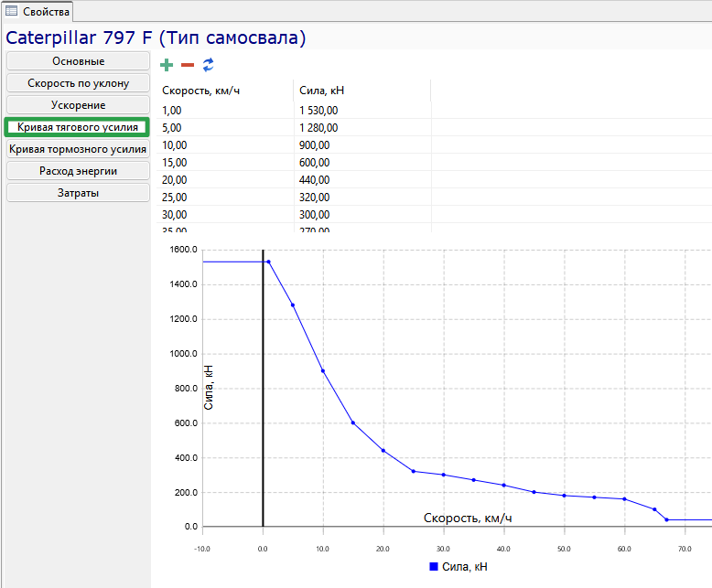Screen dimensions: 712x588
Task: Open the Скорость по уклону section
Action: (78, 83)
